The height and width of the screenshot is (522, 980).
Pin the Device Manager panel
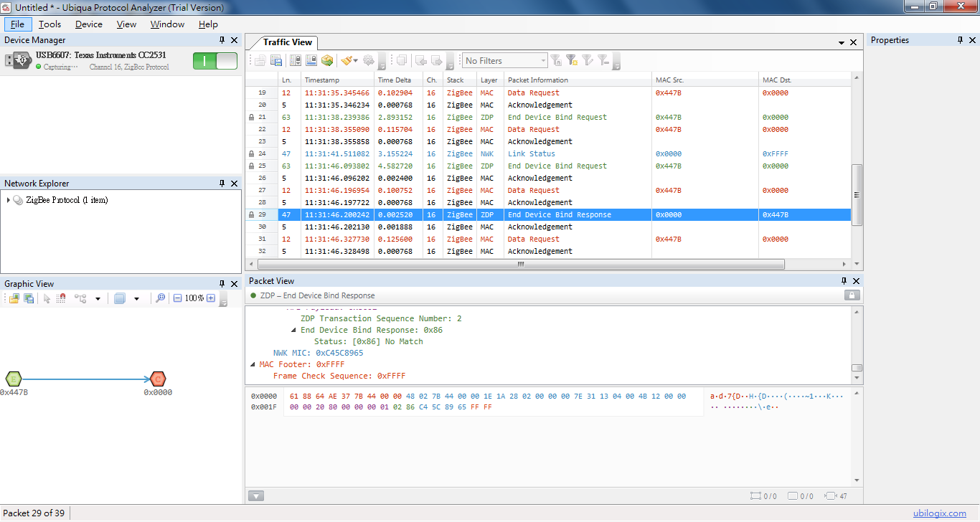222,40
